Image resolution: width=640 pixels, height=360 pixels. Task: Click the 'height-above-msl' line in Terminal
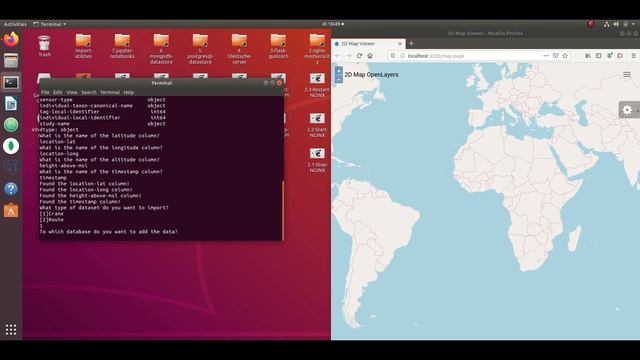[x=63, y=166]
